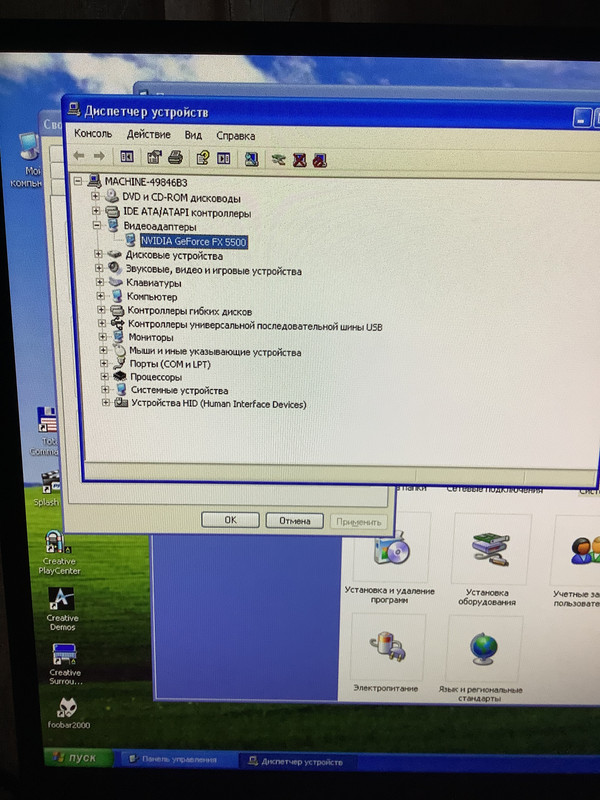Viewport: 600px width, 800px height.
Task: Click the DVD и CD-ROM drive icon
Action: point(111,196)
